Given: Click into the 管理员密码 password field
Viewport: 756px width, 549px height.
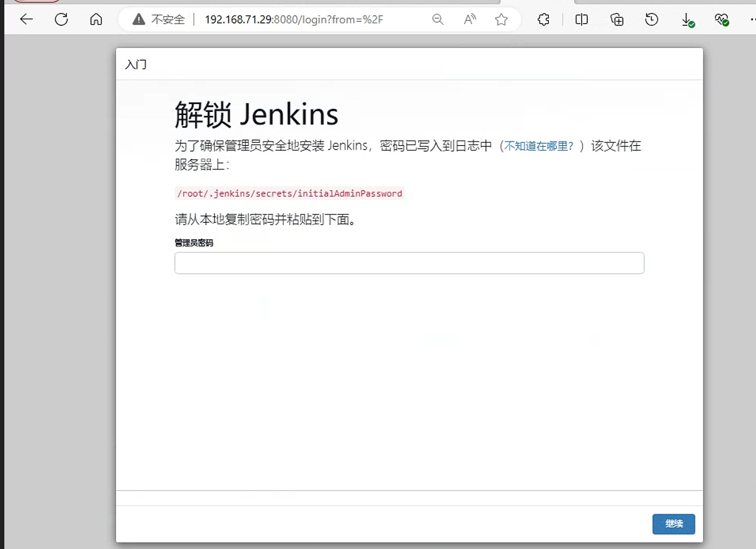Looking at the screenshot, I should [409, 263].
